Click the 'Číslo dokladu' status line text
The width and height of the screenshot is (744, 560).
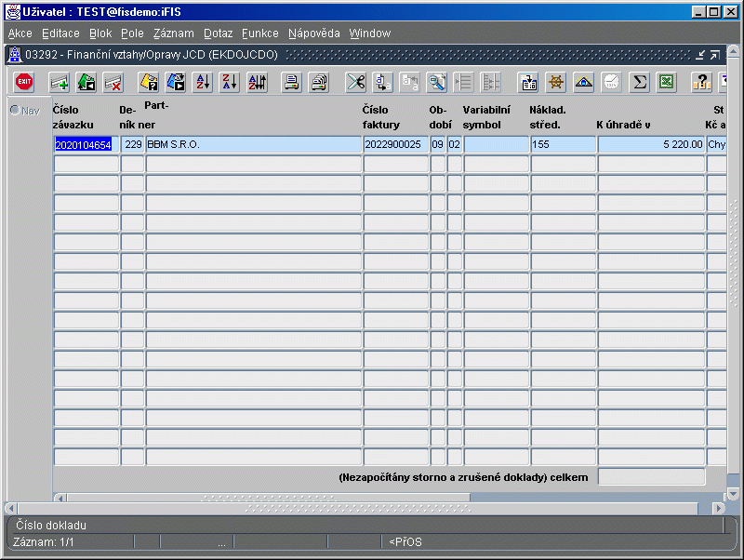(51, 525)
